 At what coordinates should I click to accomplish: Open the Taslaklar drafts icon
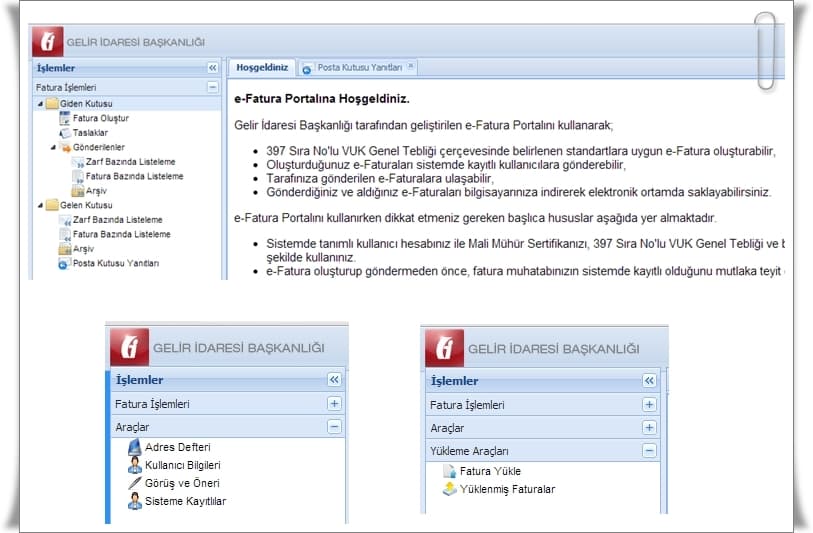click(x=64, y=133)
